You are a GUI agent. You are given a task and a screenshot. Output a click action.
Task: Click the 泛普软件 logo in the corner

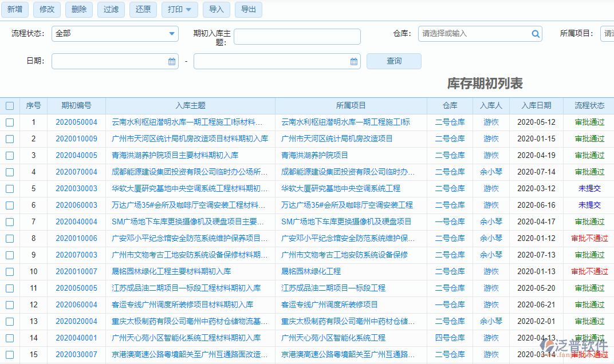(x=572, y=343)
